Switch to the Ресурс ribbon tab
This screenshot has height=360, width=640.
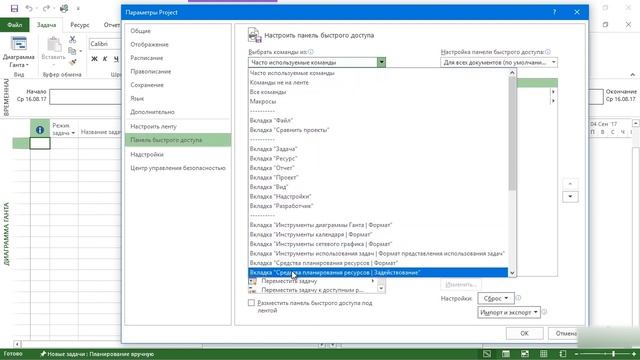tap(80, 25)
